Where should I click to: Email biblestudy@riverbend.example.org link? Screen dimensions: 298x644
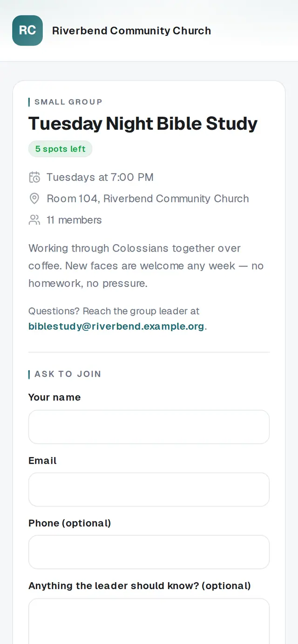[116, 326]
